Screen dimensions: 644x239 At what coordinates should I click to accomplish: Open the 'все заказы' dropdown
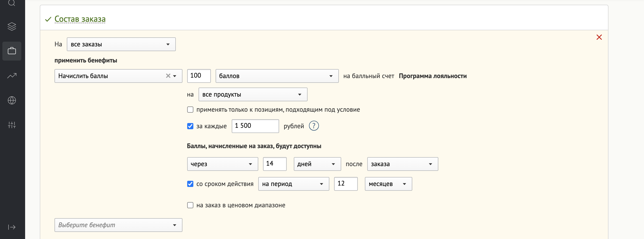coord(121,44)
